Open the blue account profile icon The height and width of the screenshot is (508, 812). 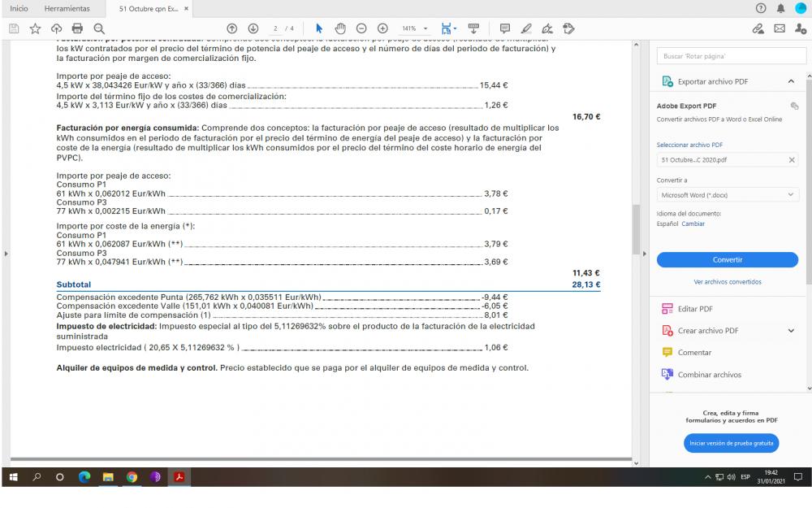coord(801,8)
